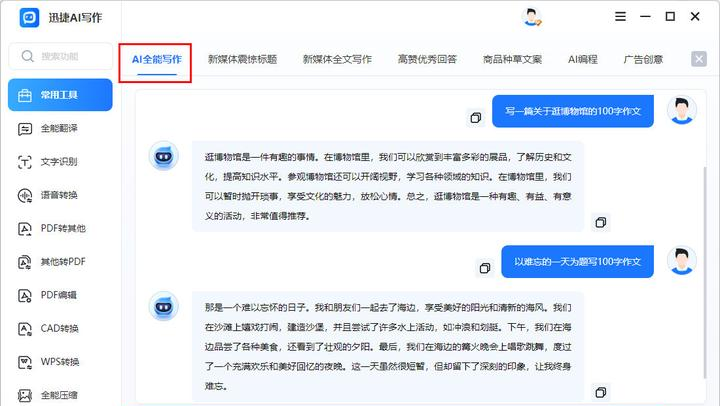The image size is (720, 406).
Task: Maximize the 迅捷AI写作 window
Action: (x=670, y=17)
